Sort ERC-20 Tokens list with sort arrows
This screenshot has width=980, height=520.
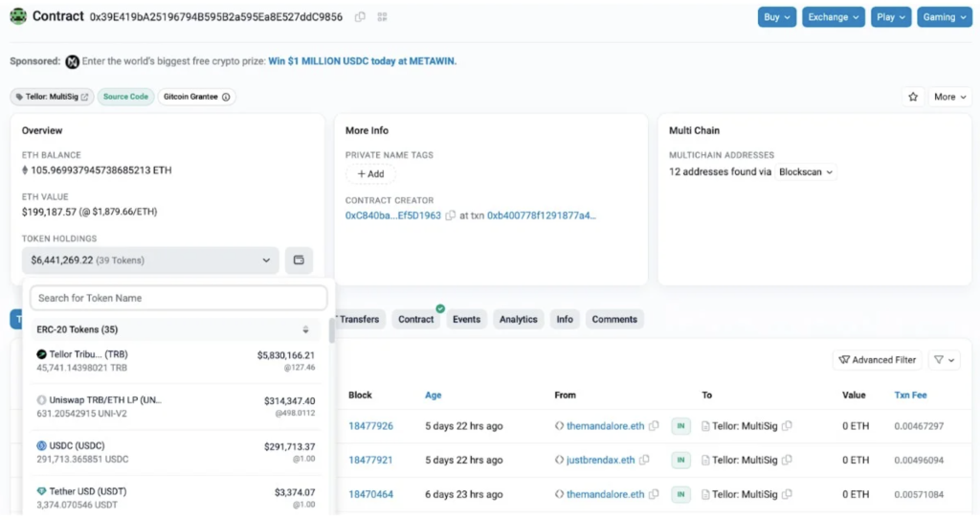click(305, 329)
